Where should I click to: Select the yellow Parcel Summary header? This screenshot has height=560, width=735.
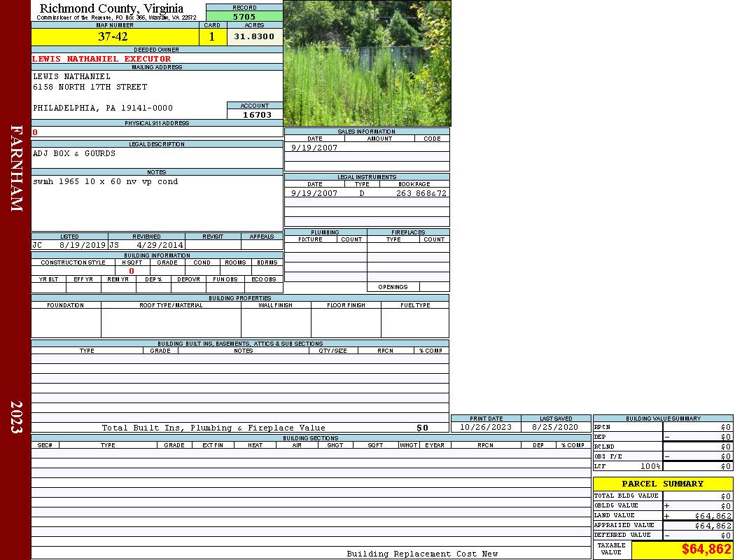tap(662, 484)
